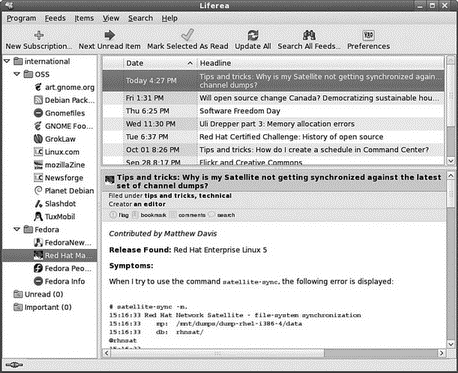The height and width of the screenshot is (373, 458).
Task: Click the article's Red Hat feed icon
Action: click(110, 180)
